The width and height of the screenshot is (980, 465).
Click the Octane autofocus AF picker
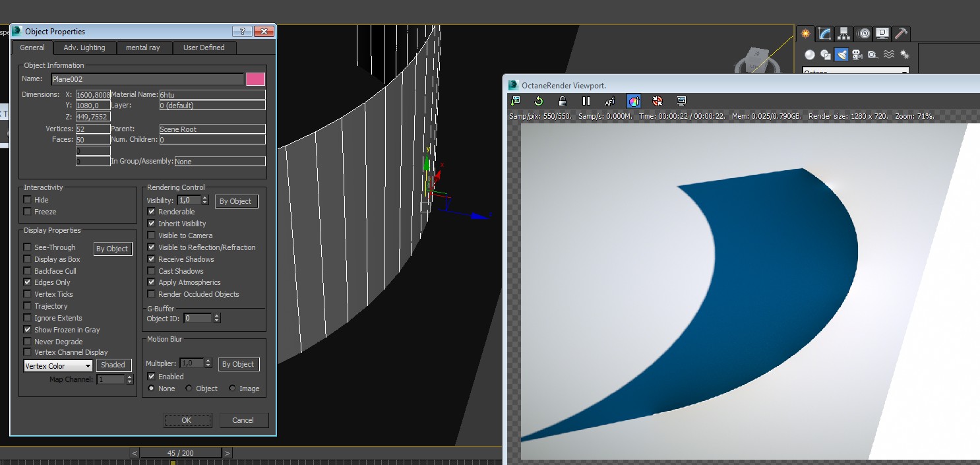point(610,101)
